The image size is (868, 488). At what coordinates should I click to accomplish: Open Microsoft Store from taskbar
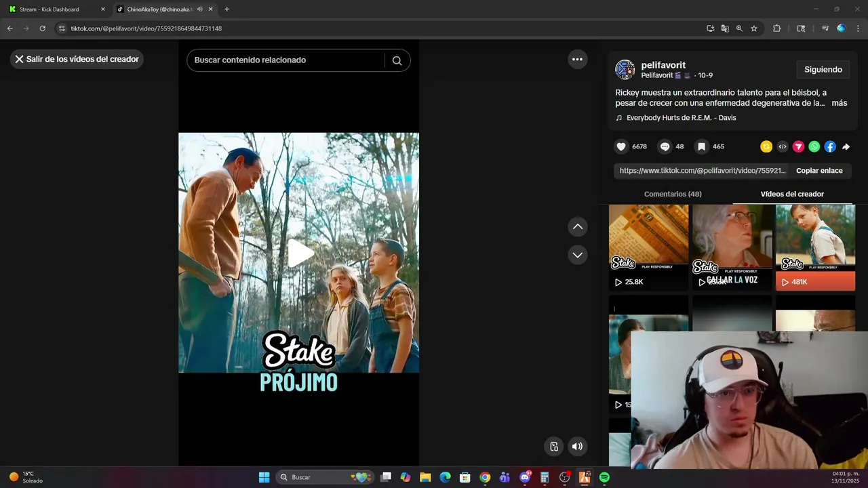(465, 477)
